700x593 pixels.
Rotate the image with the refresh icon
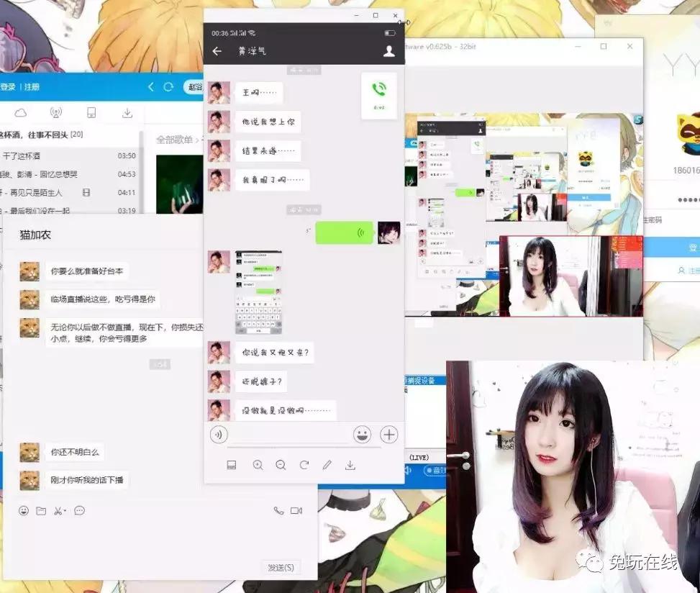(304, 465)
